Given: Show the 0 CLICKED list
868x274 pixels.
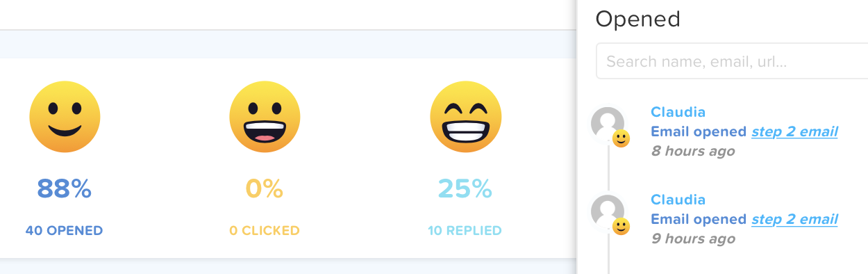Looking at the screenshot, I should click(265, 230).
